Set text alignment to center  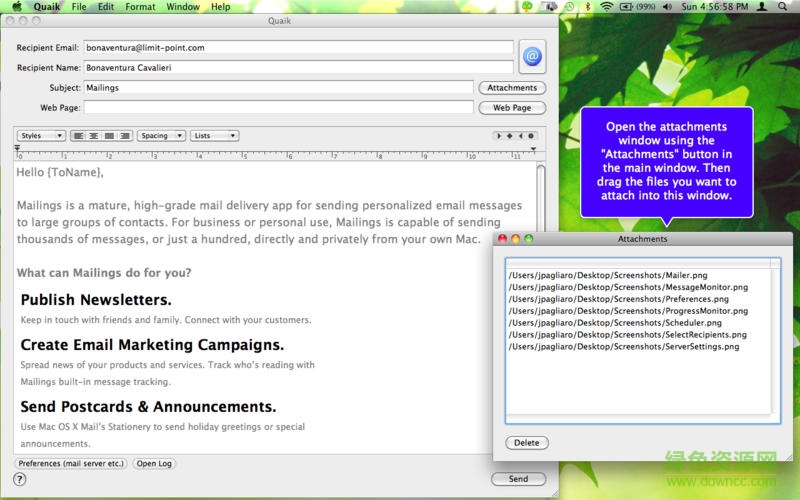(94, 135)
